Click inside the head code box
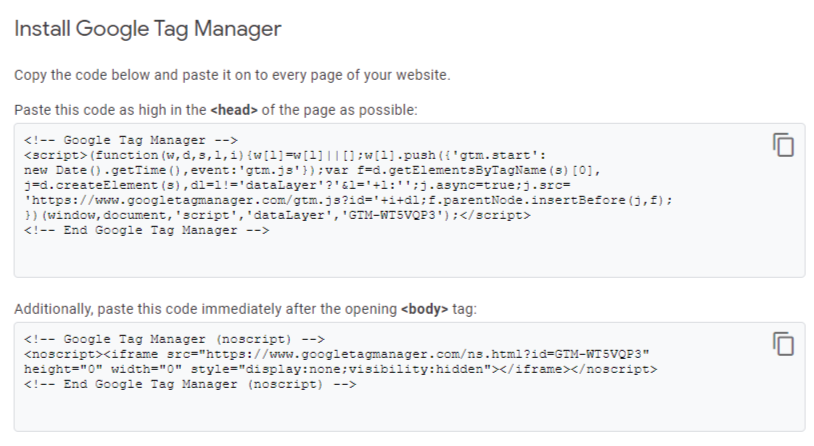The width and height of the screenshot is (814, 446). pos(409,200)
